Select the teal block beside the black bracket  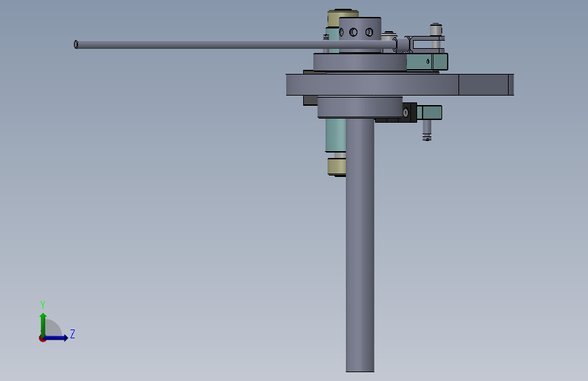tap(429, 113)
